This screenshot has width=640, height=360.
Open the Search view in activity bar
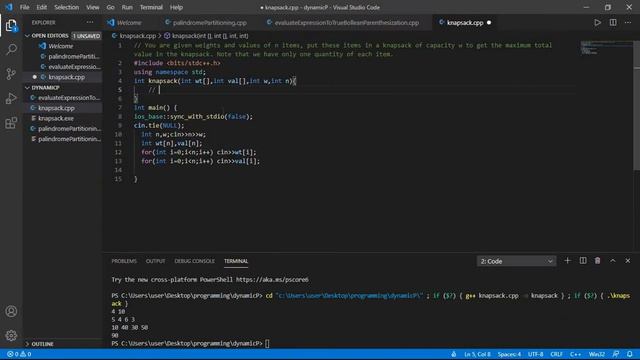[x=11, y=49]
